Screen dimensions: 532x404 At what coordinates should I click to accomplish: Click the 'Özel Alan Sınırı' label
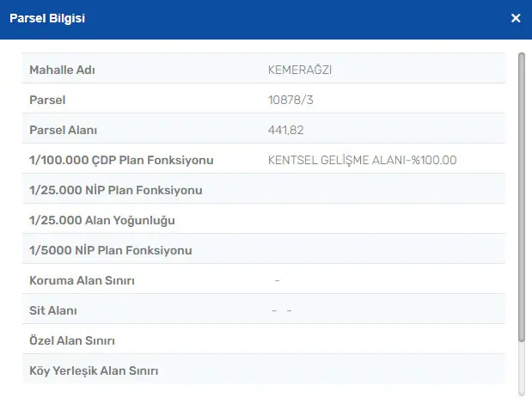(x=72, y=340)
